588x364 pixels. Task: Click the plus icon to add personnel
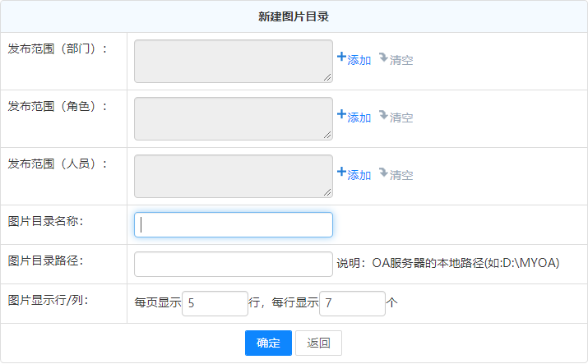pyautogui.click(x=342, y=173)
